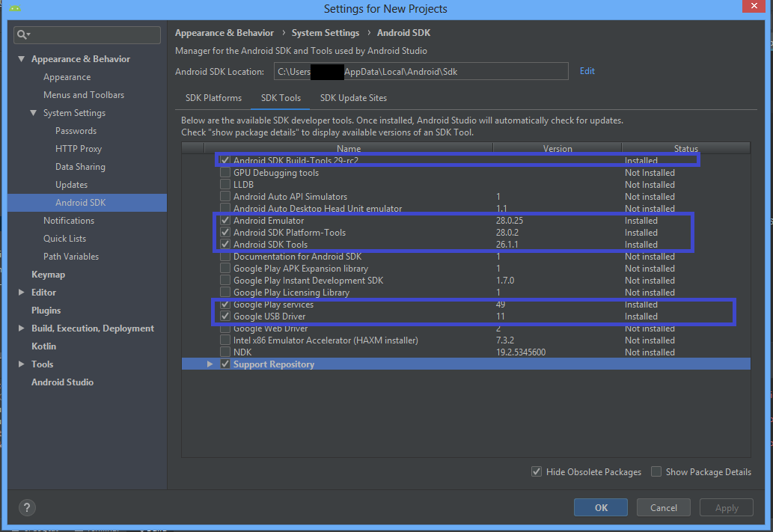773x532 pixels.
Task: Switch to the SDK Platforms tab
Action: click(213, 98)
